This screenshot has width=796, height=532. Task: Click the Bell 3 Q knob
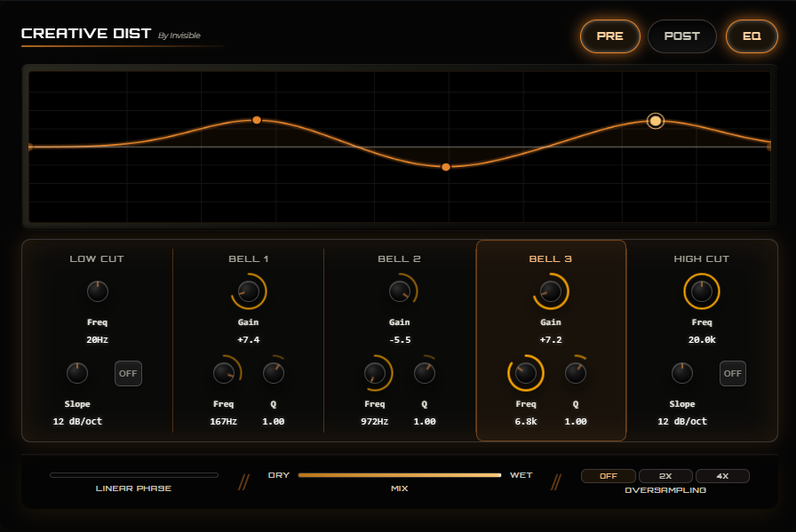576,373
